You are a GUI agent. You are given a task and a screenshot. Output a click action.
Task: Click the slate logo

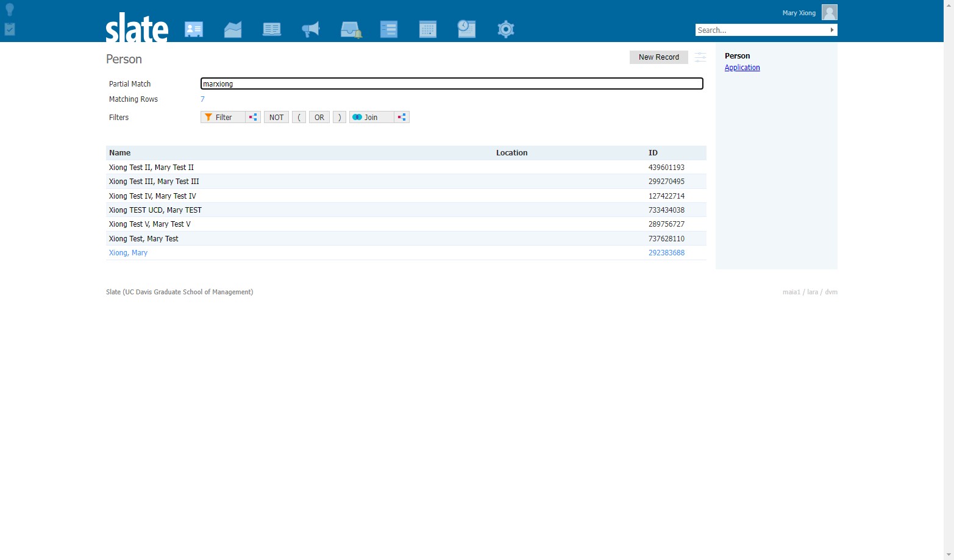[137, 28]
